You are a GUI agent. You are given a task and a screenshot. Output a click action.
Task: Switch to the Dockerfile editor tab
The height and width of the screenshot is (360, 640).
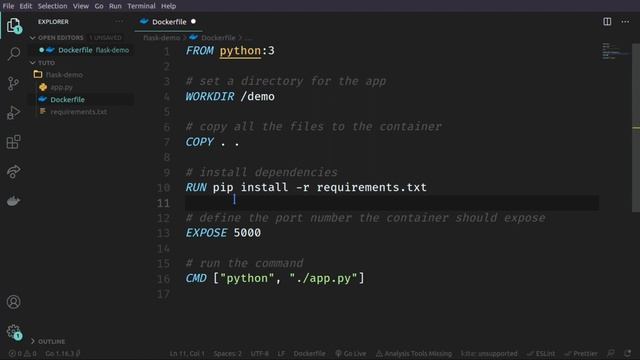tap(168, 22)
